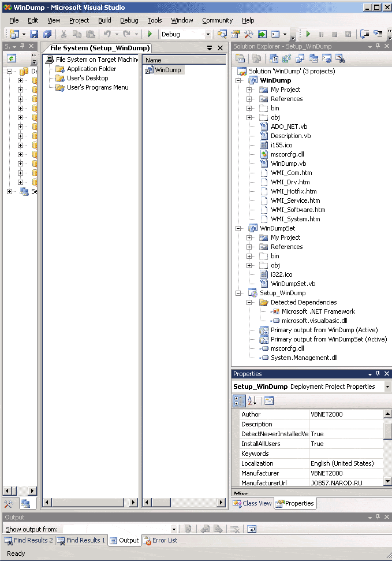Collapse the WinDumpSet project node
This screenshot has height=561, width=392.
238,228
